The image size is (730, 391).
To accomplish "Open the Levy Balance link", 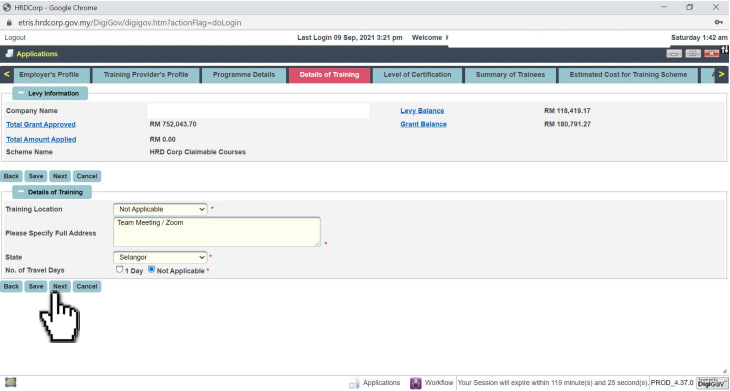I will 422,111.
